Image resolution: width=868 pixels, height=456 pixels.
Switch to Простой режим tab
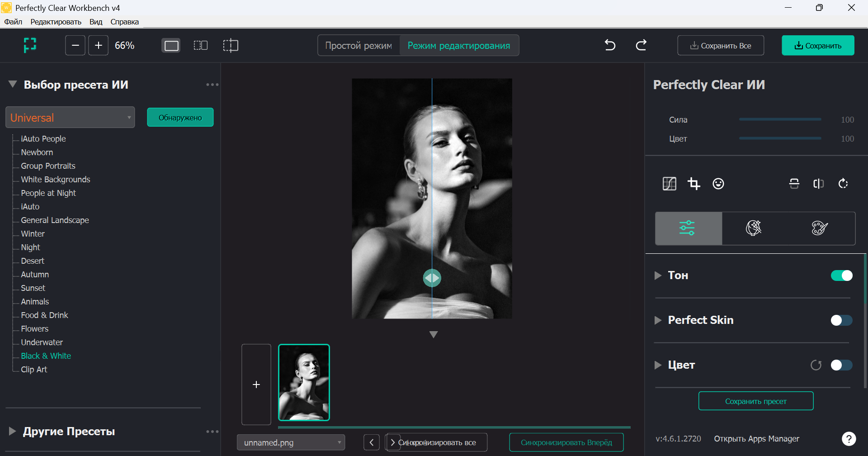[x=359, y=45]
